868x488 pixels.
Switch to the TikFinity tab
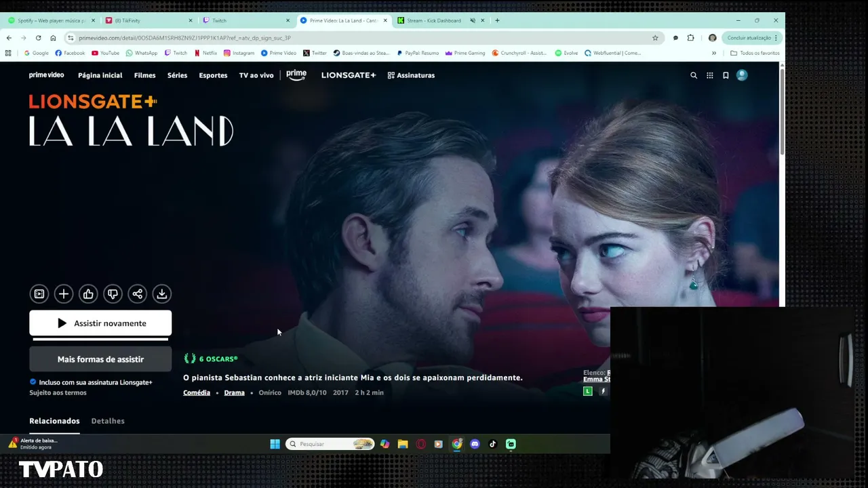[149, 20]
